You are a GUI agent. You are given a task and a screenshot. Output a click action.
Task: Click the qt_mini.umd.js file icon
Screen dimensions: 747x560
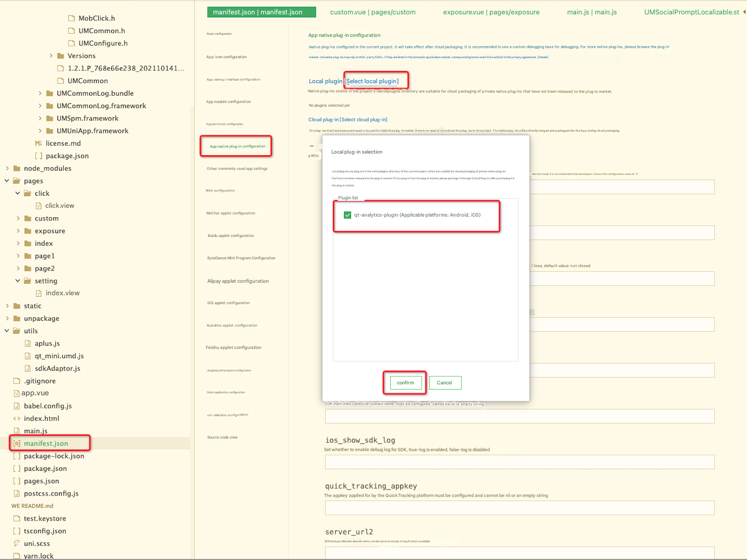pos(28,356)
